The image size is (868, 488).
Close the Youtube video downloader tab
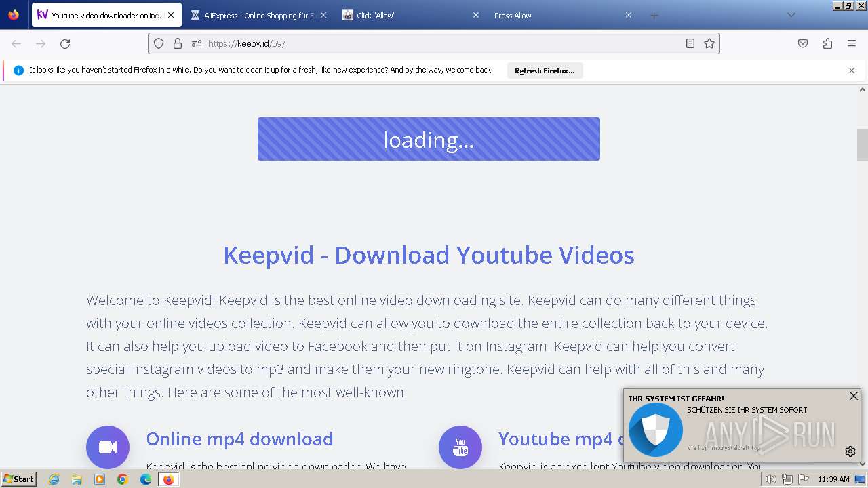click(x=170, y=15)
